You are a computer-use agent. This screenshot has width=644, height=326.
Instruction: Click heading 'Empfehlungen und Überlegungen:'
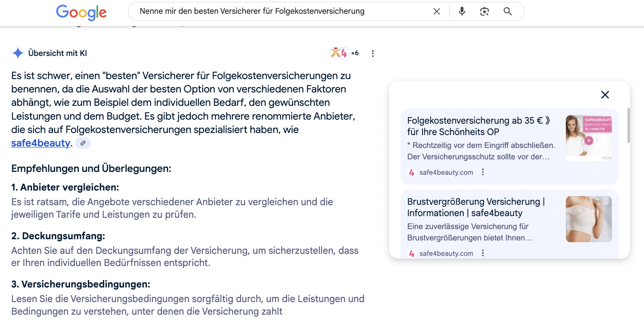(91, 168)
